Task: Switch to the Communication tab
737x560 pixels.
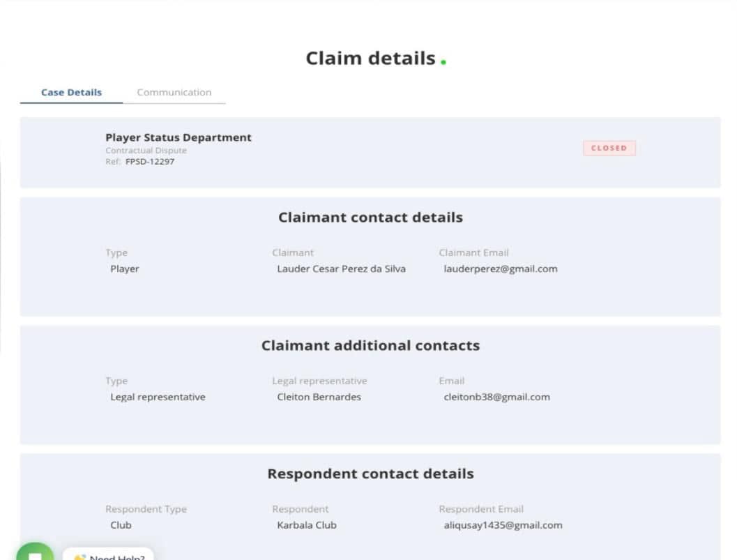Action: (x=174, y=92)
